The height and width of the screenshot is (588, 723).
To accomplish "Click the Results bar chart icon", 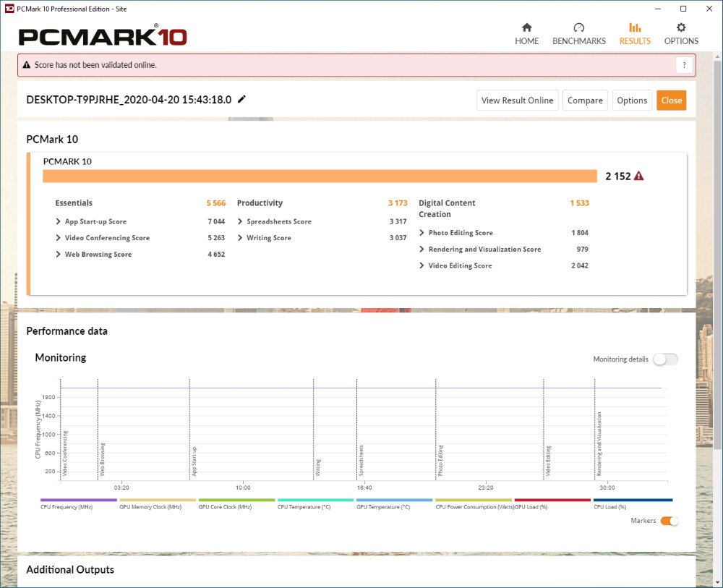I will coord(635,27).
